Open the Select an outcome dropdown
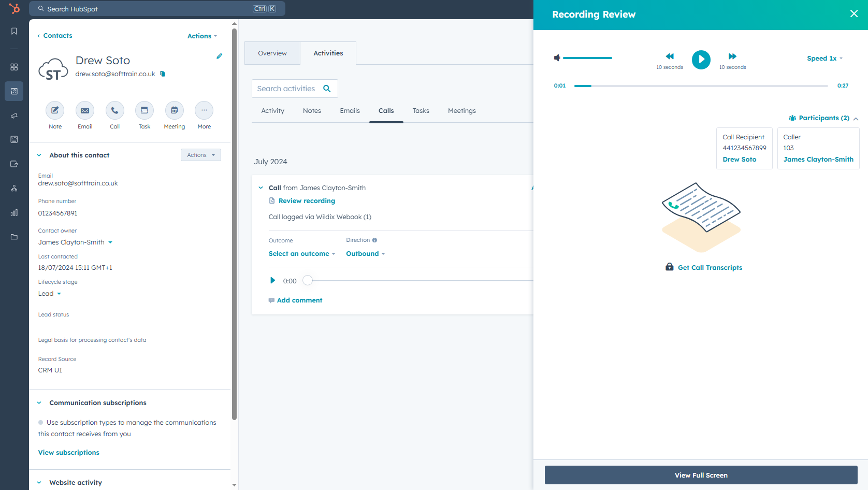868x490 pixels. (x=302, y=254)
